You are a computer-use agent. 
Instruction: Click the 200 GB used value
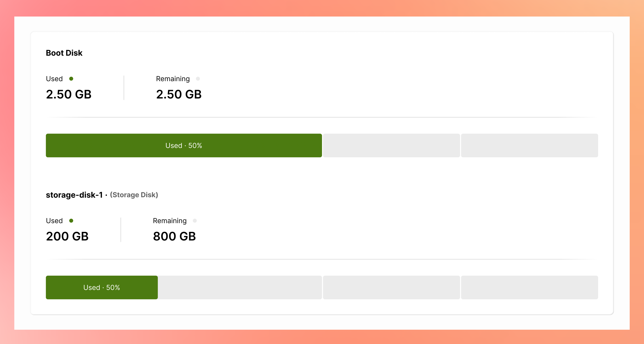tap(67, 236)
